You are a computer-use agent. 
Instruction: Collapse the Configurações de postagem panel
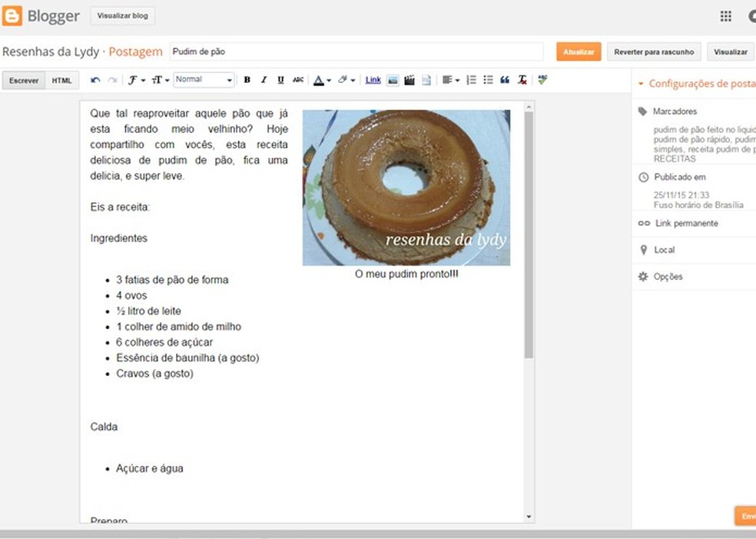click(x=641, y=84)
